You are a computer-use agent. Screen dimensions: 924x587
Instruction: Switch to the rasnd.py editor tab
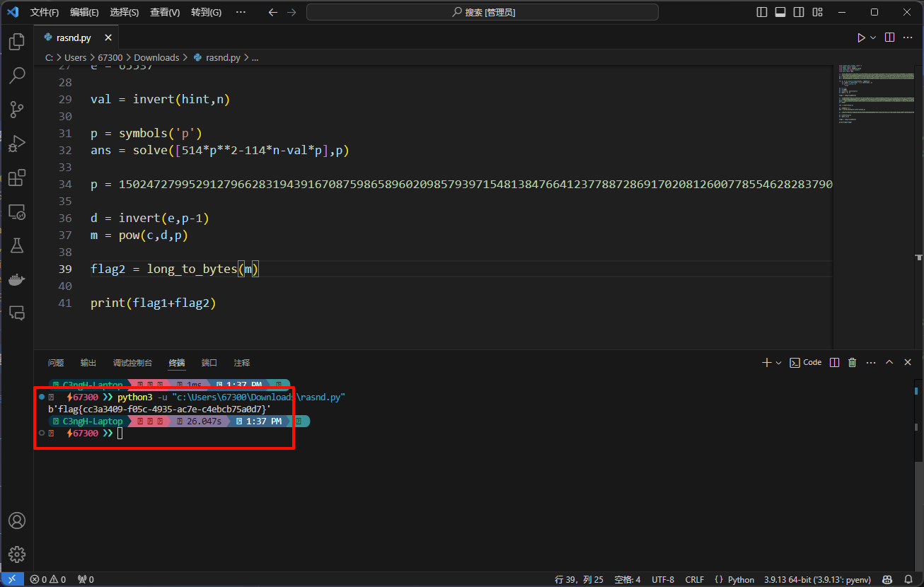[77, 37]
